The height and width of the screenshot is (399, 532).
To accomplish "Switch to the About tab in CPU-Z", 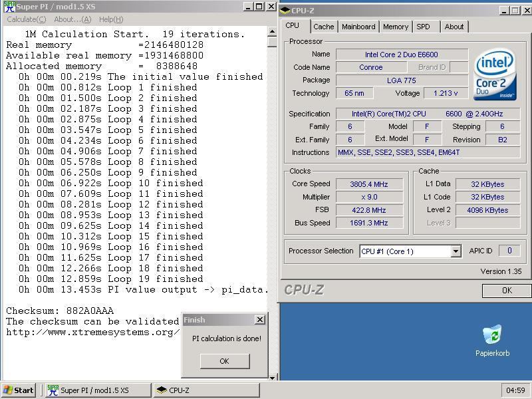I will point(454,27).
